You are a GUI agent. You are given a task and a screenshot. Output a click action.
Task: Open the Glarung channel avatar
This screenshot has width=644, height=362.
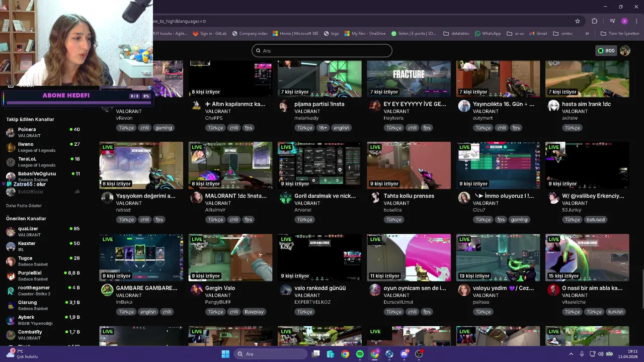coord(11,305)
